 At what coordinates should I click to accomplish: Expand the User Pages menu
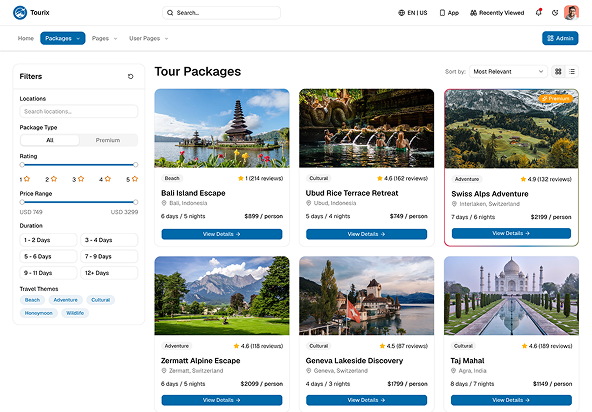click(149, 39)
